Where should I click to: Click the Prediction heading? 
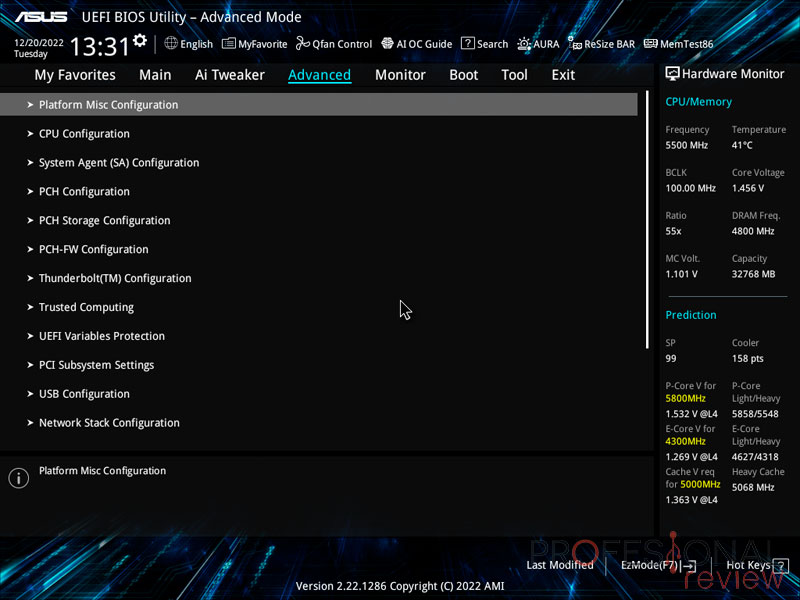coord(691,315)
